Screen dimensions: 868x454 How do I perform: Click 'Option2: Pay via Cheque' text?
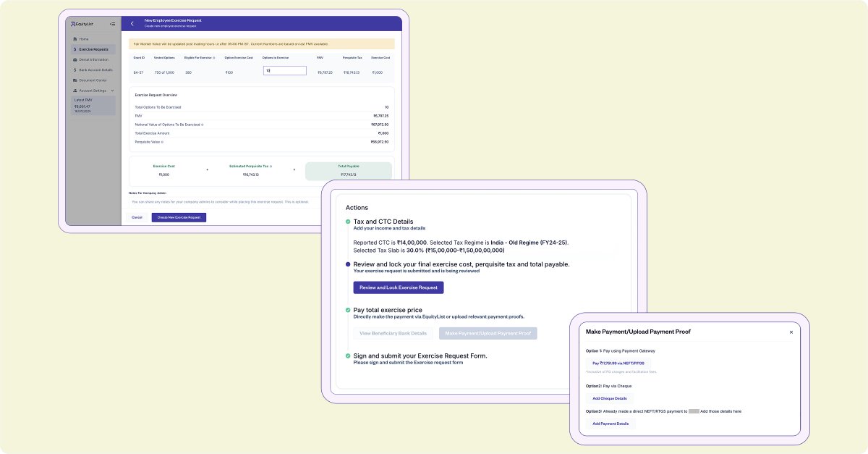(608, 386)
